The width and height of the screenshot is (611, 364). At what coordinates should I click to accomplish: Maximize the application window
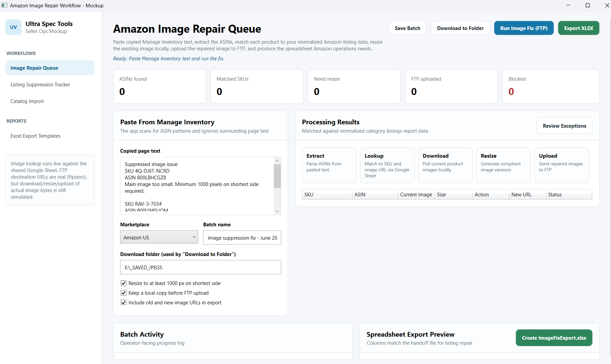(x=588, y=5)
